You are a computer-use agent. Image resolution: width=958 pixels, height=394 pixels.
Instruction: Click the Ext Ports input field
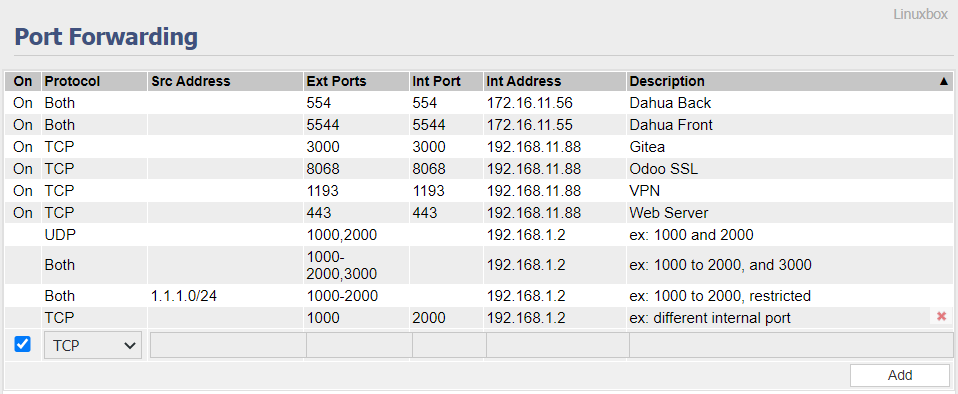[359, 345]
